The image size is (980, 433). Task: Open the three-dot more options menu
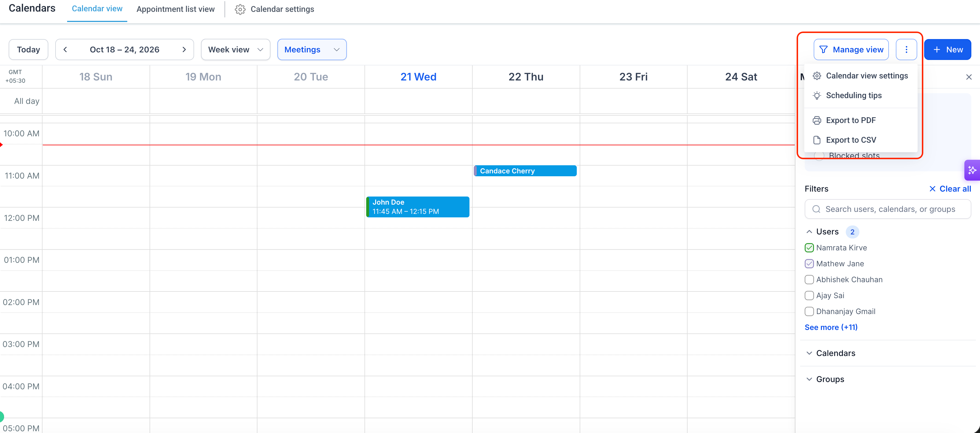[x=906, y=49]
